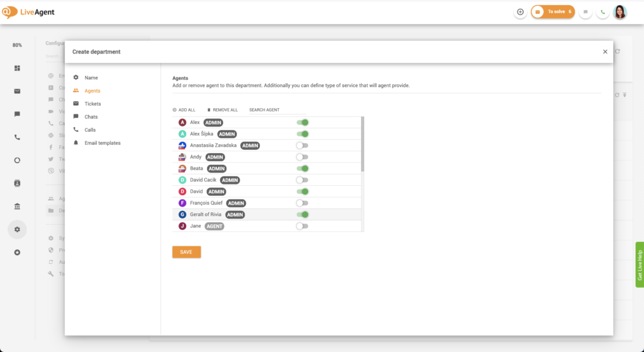The image size is (644, 352).
Task: Click the plus icon in top bar
Action: [x=520, y=12]
